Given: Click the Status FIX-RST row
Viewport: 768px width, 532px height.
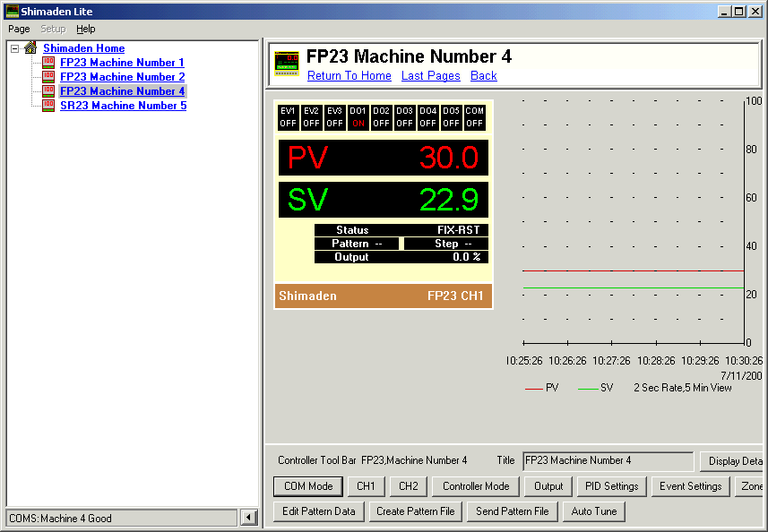Looking at the screenshot, I should pos(401,230).
